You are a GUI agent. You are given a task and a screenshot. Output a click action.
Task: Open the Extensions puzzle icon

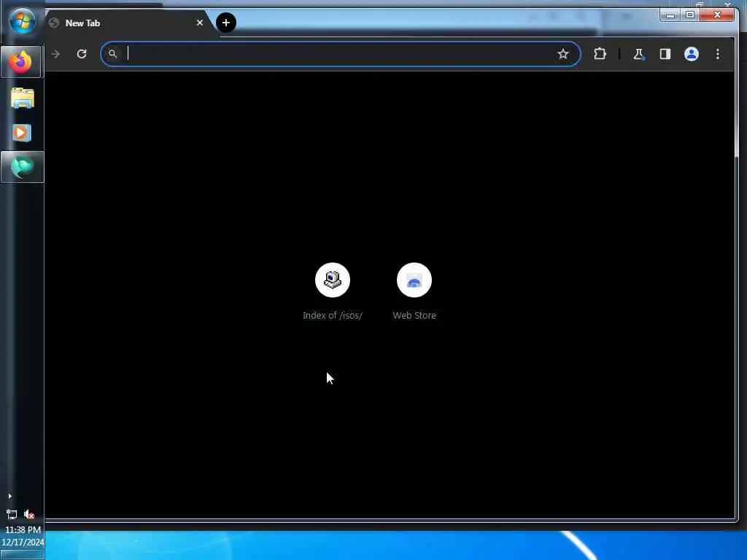coord(600,54)
